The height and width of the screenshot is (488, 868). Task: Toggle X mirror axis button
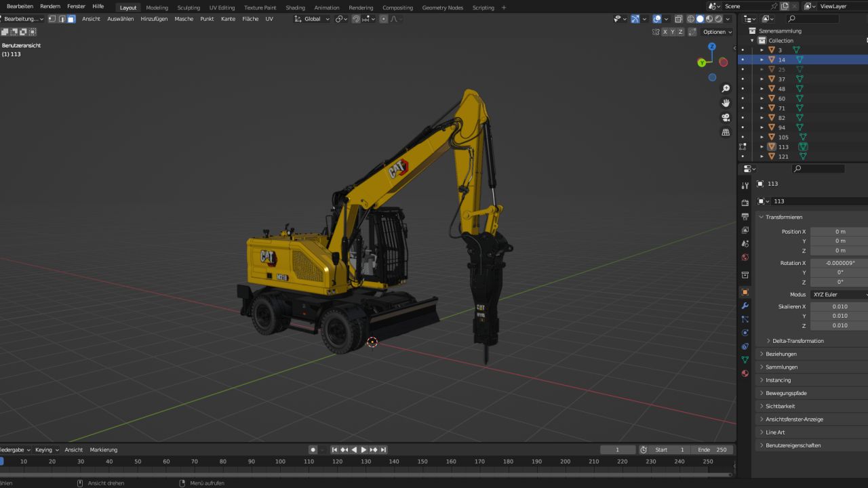coord(665,32)
